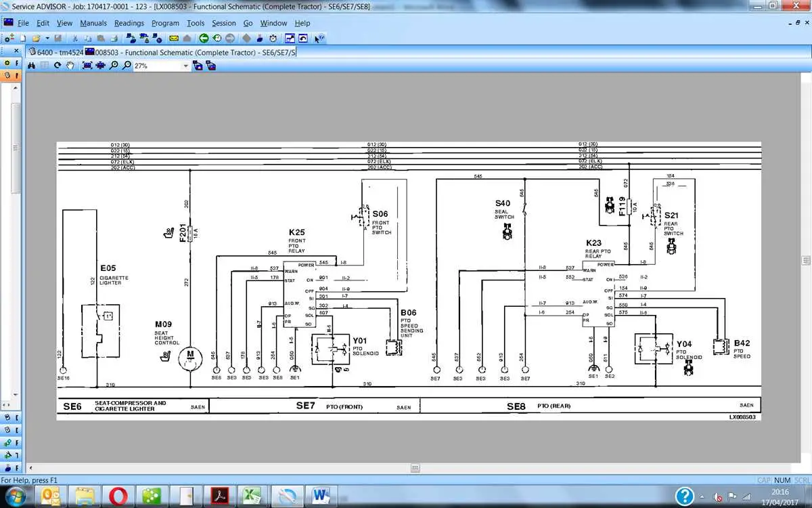Click the first blue screen icon after zoom box
812x508 pixels.
[x=198, y=66]
